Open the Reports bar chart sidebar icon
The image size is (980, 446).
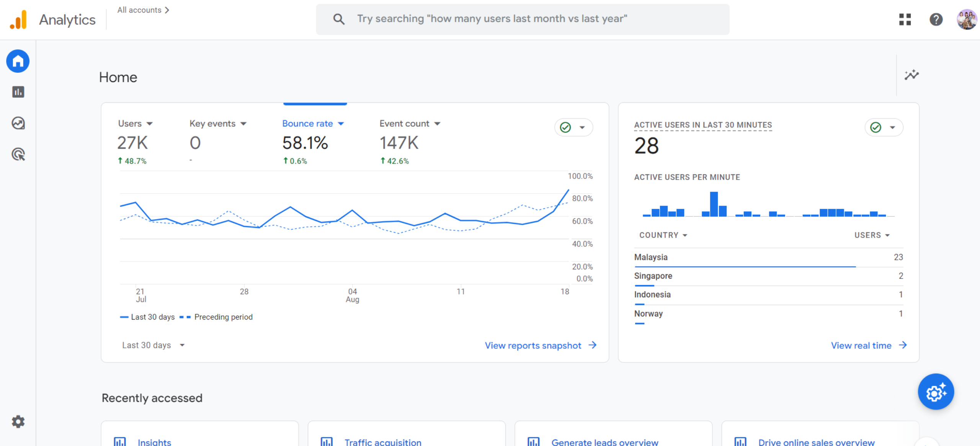click(18, 92)
